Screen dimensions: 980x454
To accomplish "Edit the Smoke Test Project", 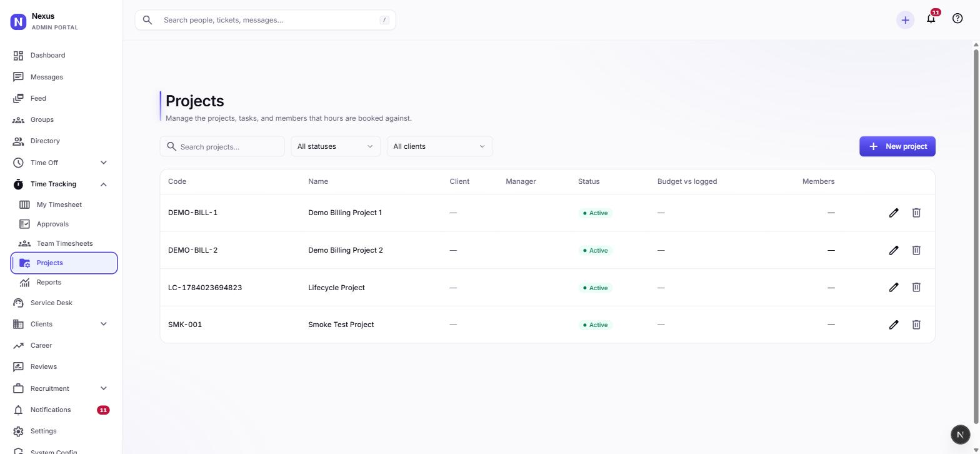I will [x=894, y=325].
